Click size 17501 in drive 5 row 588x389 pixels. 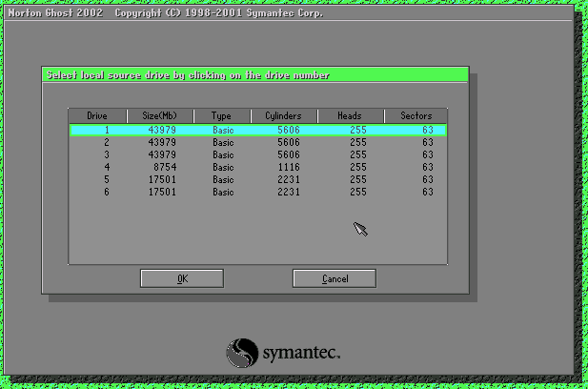pyautogui.click(x=162, y=179)
